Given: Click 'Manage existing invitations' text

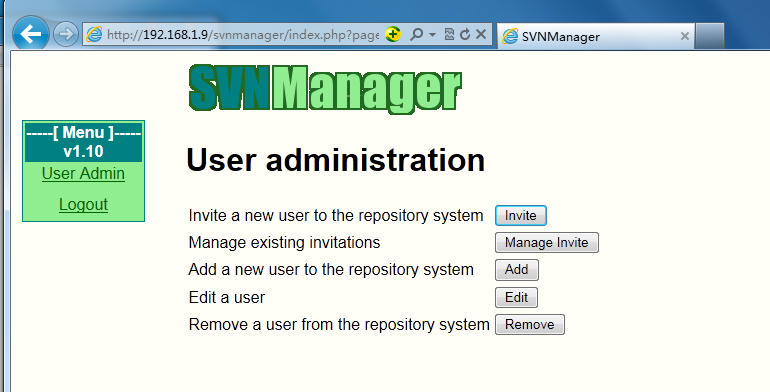Looking at the screenshot, I should coord(284,243).
